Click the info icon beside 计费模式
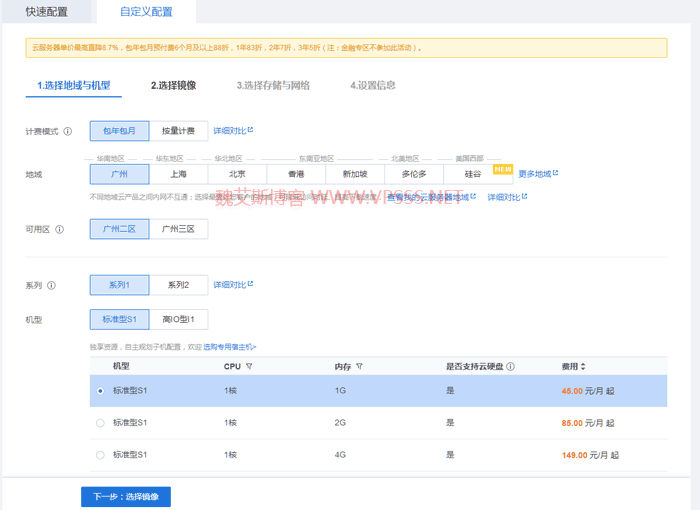Viewport: 700px width, 510px height. [x=68, y=131]
